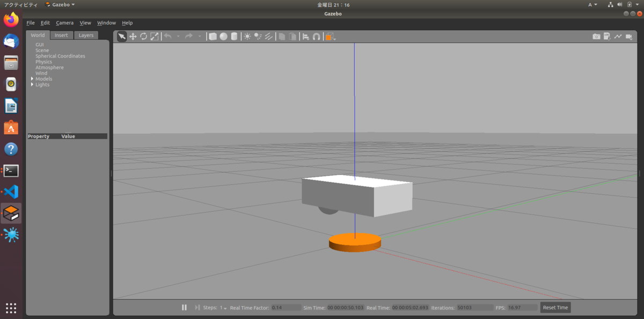
Task: Open the Edit menu
Action: tap(45, 23)
